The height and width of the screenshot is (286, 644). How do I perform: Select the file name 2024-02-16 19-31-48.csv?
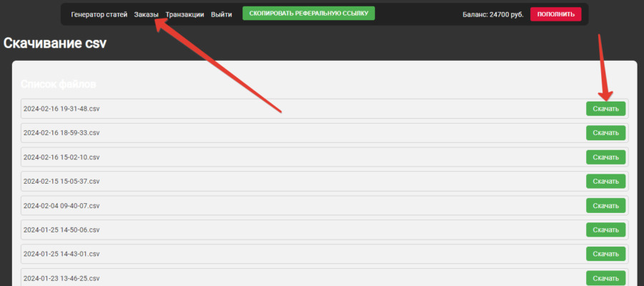pyautogui.click(x=62, y=109)
